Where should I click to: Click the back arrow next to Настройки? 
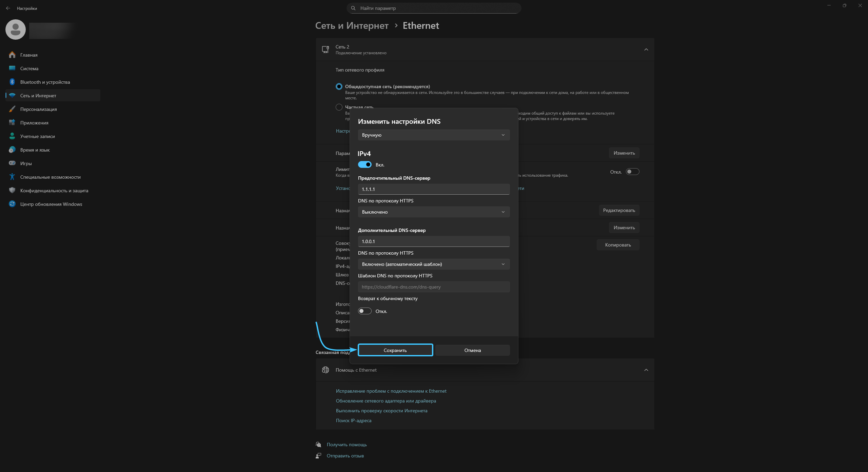[x=8, y=8]
